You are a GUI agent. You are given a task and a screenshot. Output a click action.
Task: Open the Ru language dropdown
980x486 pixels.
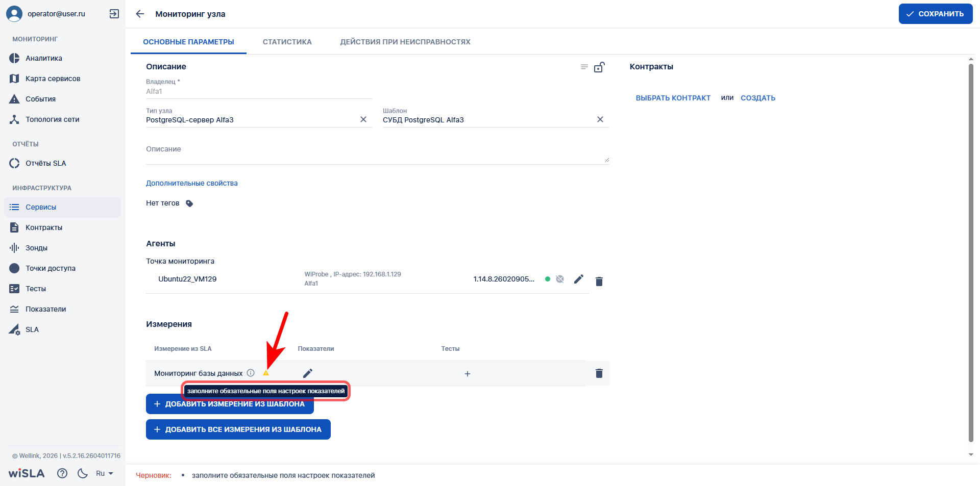pos(105,473)
